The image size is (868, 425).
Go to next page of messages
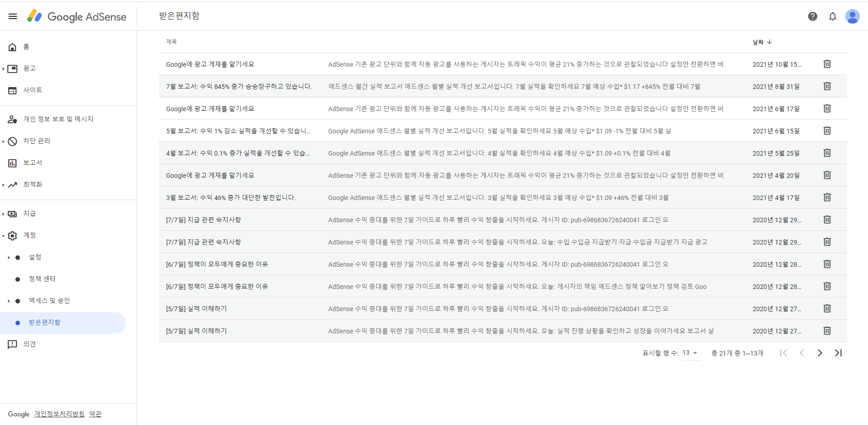point(820,353)
